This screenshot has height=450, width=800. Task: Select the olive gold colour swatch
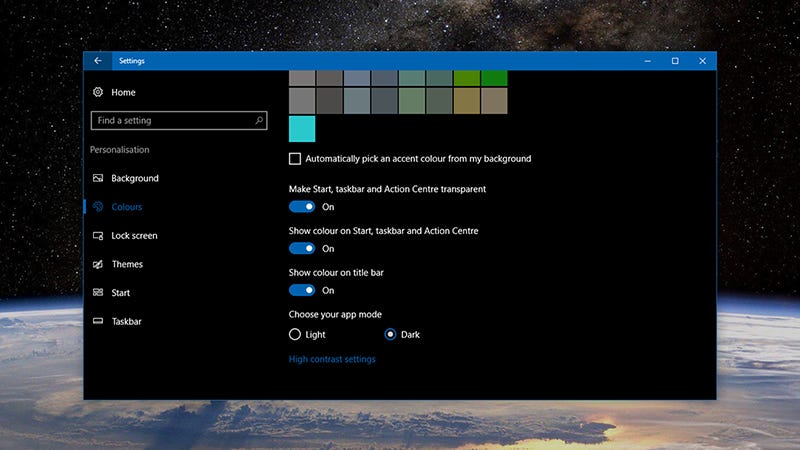(x=467, y=101)
